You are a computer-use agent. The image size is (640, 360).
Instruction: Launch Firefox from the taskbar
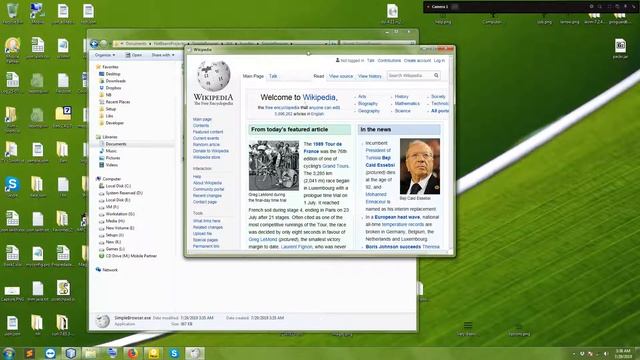132,353
